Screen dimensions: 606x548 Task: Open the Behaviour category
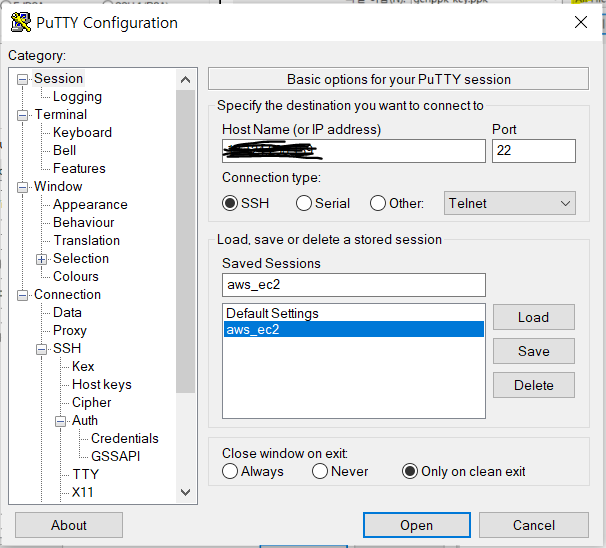click(x=83, y=223)
